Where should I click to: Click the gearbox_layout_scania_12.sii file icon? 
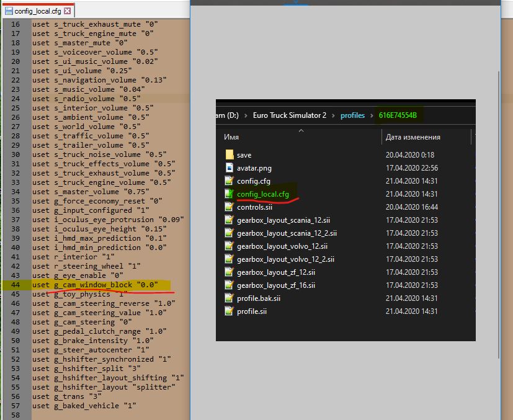coord(230,220)
